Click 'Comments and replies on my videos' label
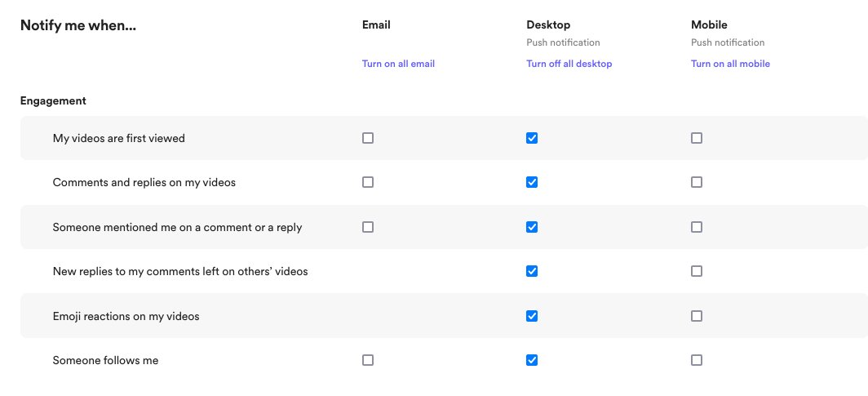868x396 pixels. (x=144, y=183)
